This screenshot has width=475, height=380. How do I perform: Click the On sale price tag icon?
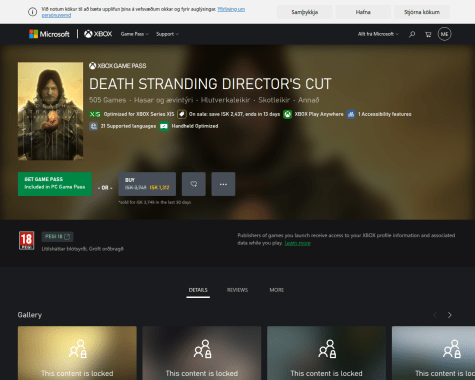tap(181, 114)
